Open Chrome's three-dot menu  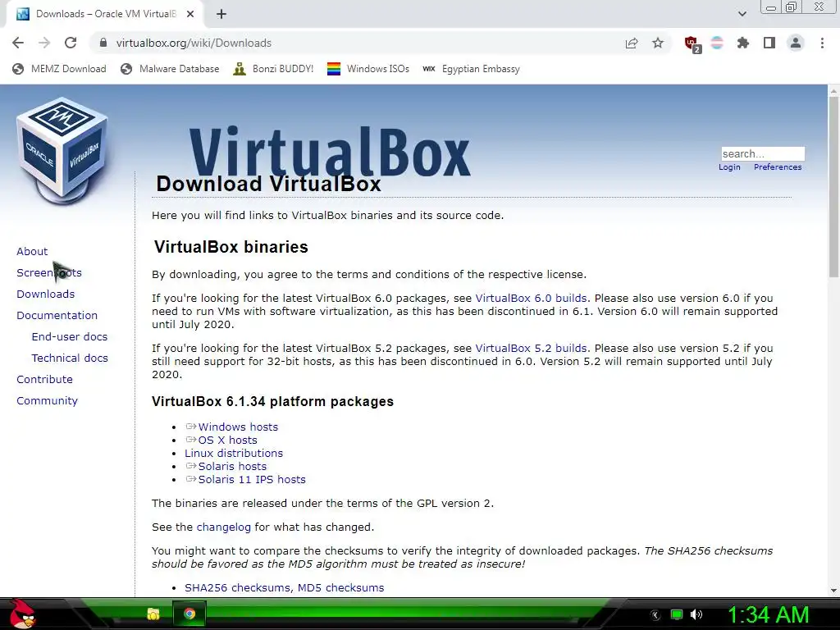[822, 43]
